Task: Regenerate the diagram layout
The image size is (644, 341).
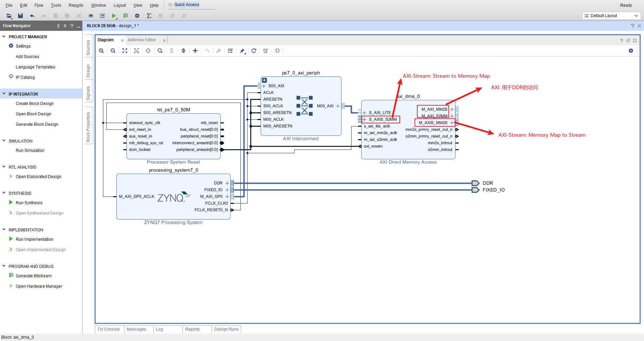Action: (x=254, y=51)
